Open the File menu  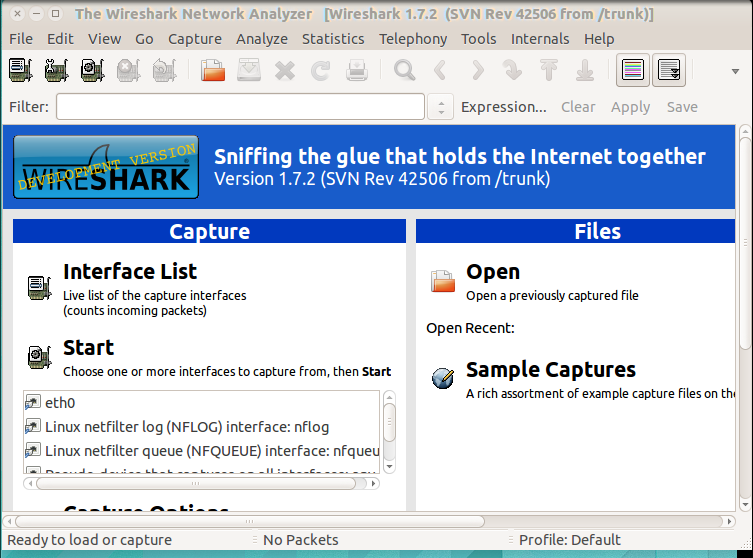21,39
